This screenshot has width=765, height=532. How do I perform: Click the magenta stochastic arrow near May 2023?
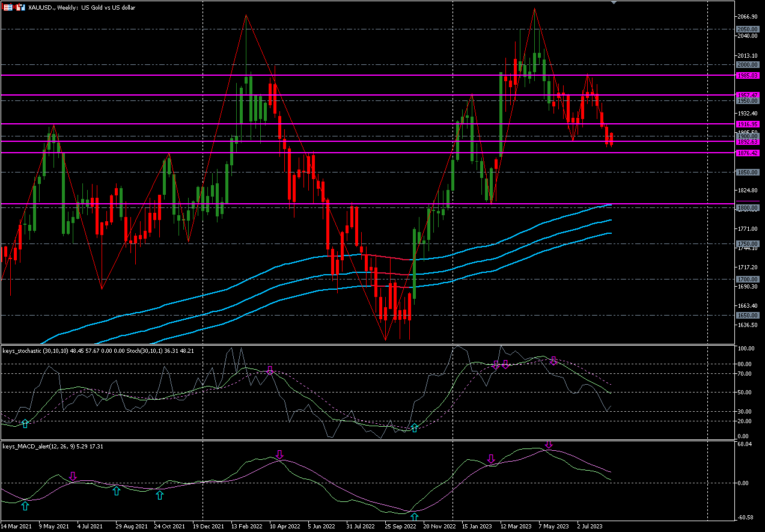554,360
